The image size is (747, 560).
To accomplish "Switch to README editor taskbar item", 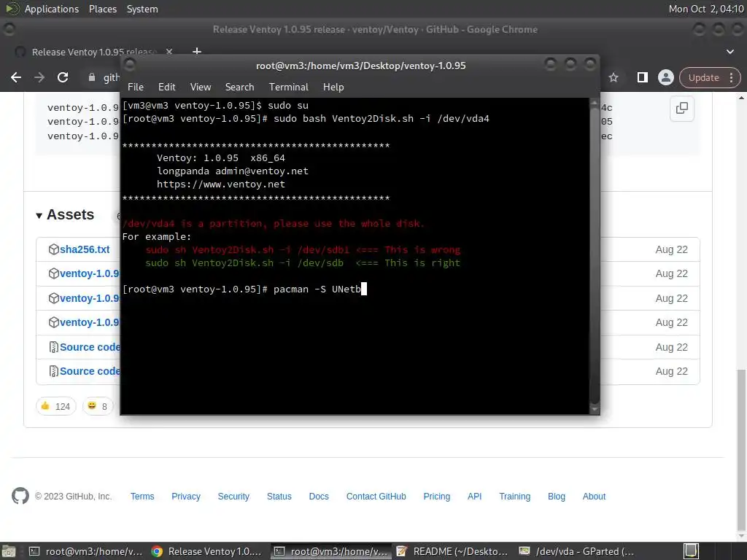I will click(x=452, y=551).
